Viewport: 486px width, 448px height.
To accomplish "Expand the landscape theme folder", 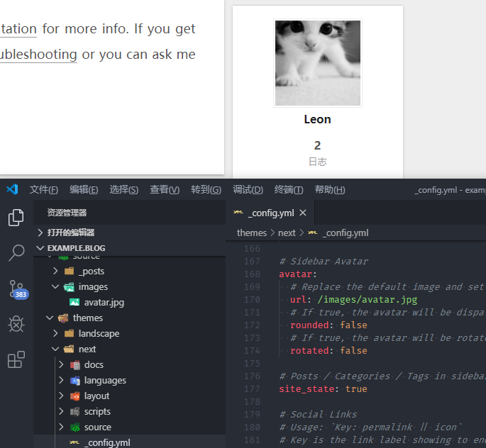I will (99, 333).
